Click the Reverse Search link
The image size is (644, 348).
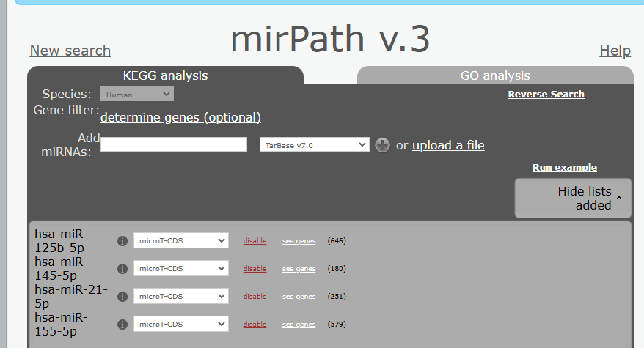tap(546, 94)
